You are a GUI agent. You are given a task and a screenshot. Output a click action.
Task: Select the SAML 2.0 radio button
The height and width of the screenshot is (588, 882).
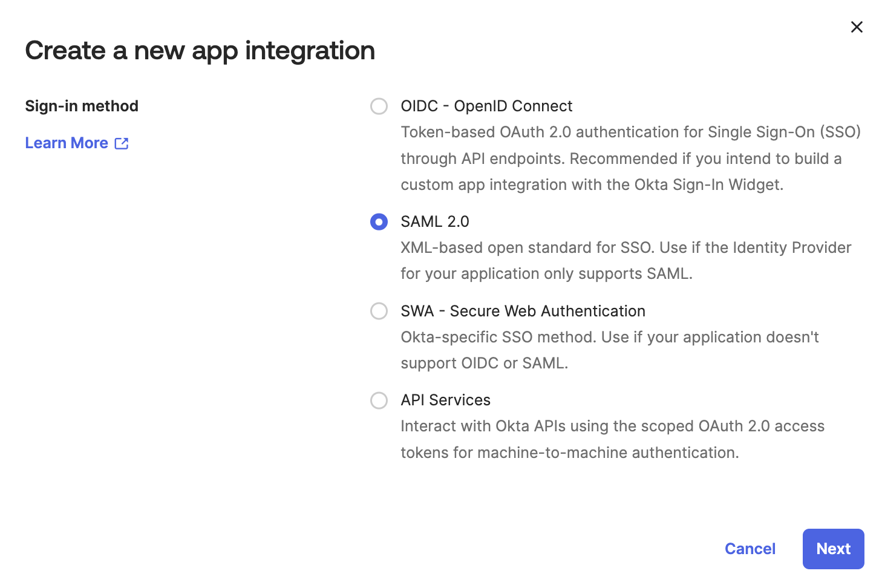(x=379, y=222)
